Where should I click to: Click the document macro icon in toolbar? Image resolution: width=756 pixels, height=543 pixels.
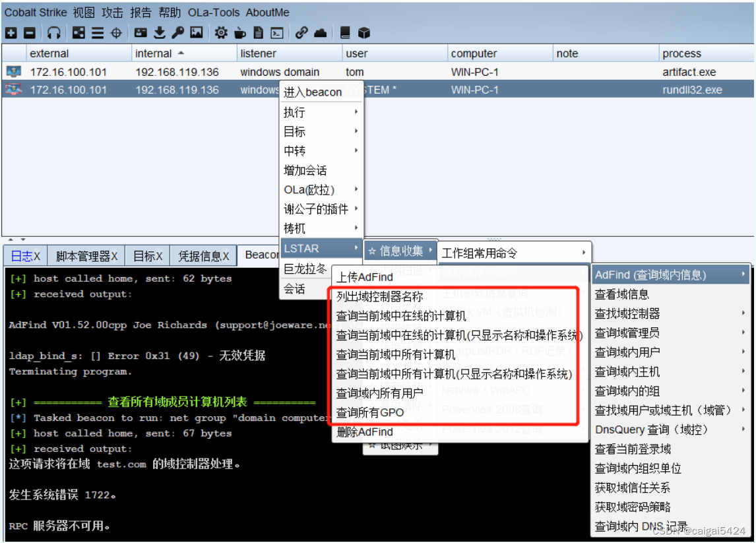pos(259,33)
